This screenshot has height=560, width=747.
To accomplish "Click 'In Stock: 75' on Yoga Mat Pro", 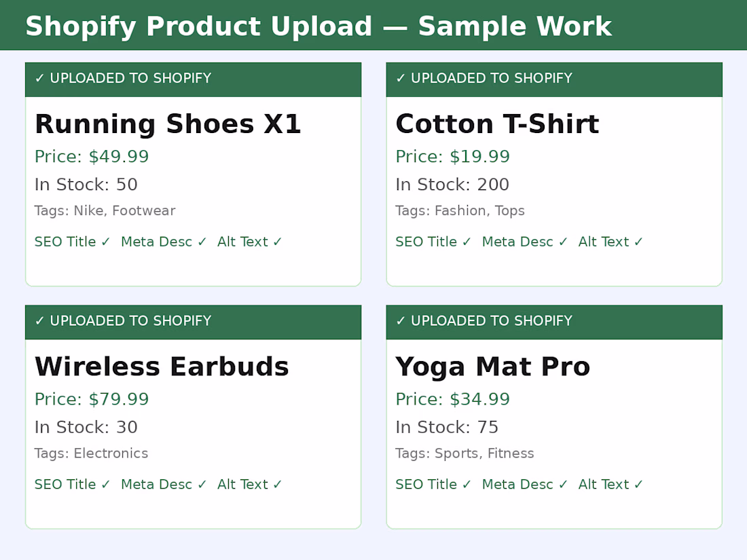I will [447, 428].
